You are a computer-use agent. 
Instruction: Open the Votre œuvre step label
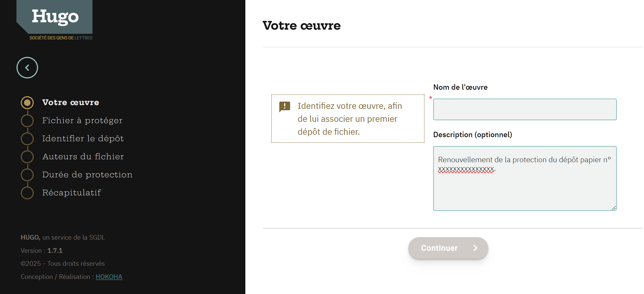click(x=71, y=103)
